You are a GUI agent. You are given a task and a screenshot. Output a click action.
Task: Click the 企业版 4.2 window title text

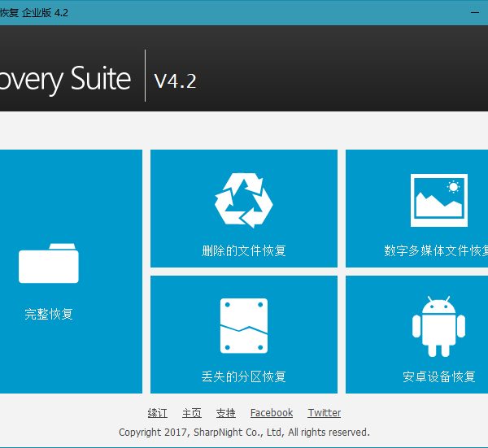[45, 12]
